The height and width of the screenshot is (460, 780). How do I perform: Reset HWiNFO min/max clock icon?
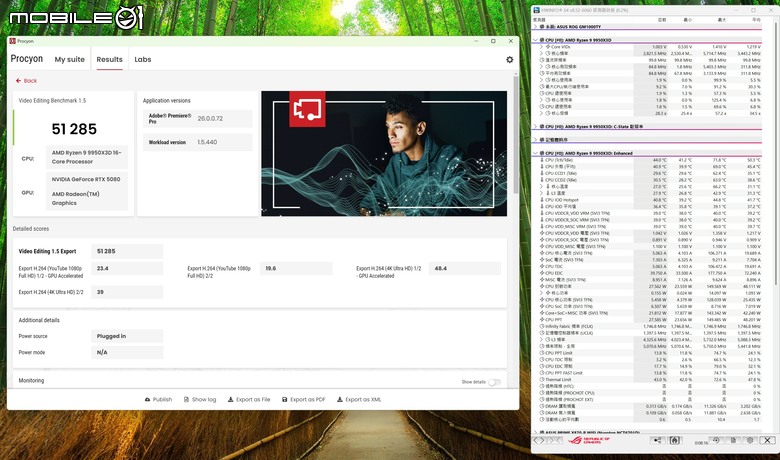click(716, 440)
